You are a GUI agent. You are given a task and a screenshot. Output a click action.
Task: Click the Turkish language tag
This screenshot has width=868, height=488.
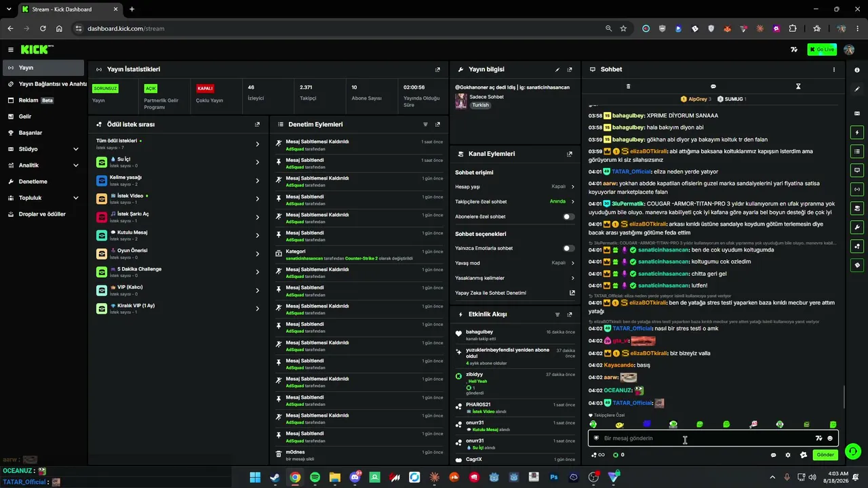pyautogui.click(x=480, y=105)
